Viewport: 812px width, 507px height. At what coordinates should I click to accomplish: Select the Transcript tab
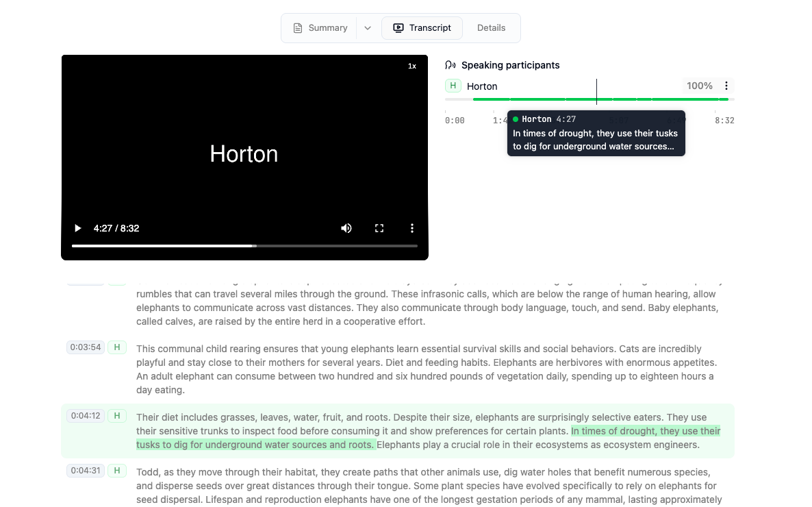tap(422, 28)
